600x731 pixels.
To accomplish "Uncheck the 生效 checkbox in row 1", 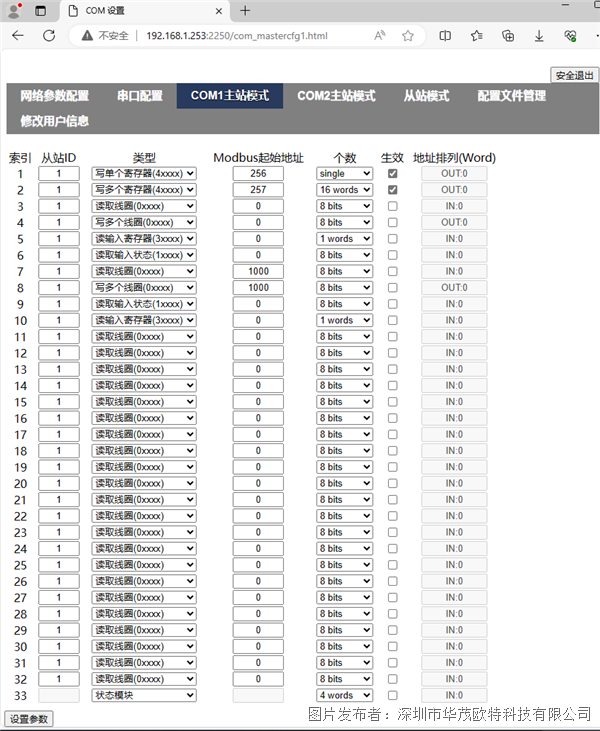I will 393,173.
